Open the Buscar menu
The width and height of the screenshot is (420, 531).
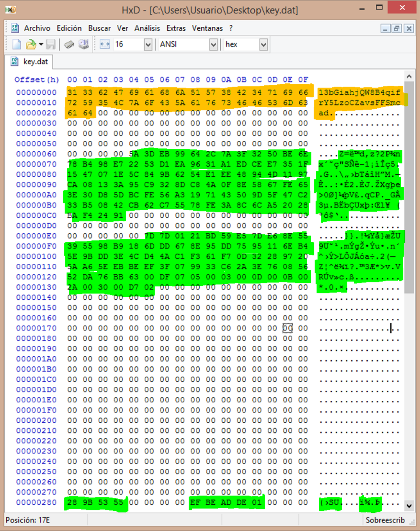[99, 28]
